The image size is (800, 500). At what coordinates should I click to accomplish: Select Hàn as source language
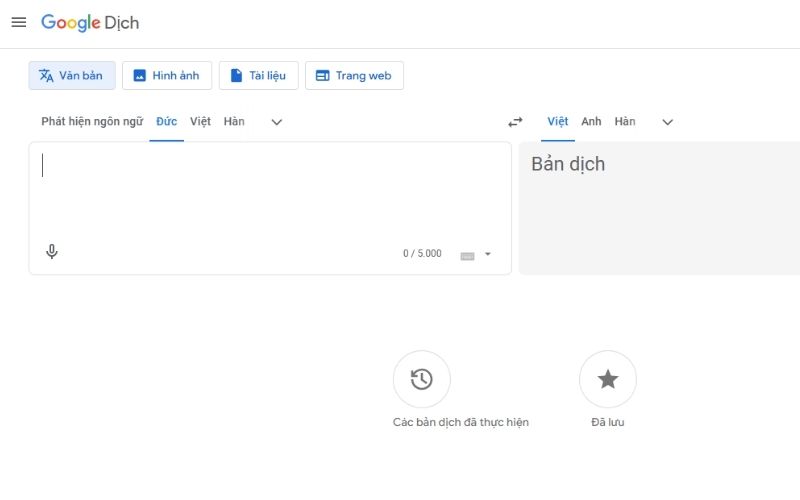click(234, 121)
